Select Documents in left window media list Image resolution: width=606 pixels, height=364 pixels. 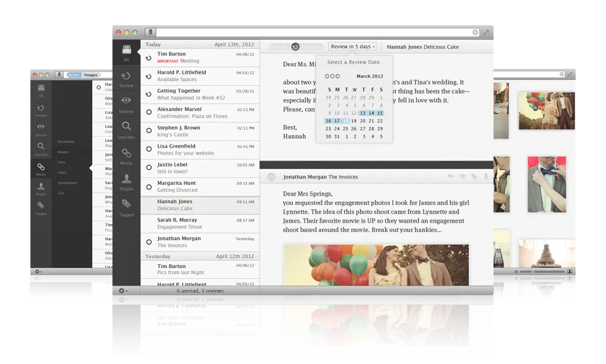[66, 141]
